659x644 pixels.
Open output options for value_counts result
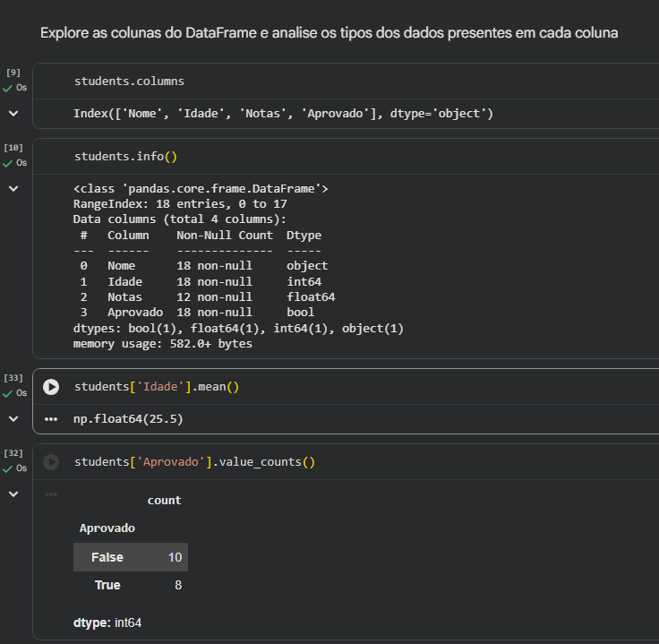point(51,494)
